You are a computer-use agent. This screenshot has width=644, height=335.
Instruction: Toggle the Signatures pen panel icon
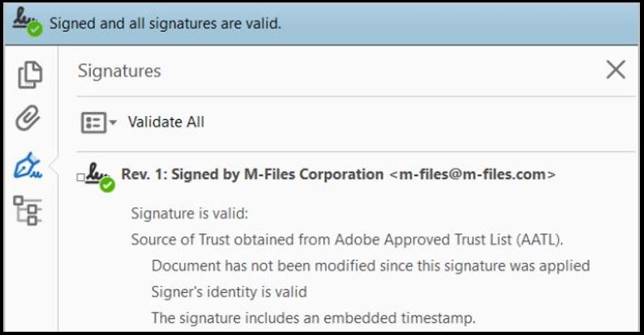click(29, 166)
